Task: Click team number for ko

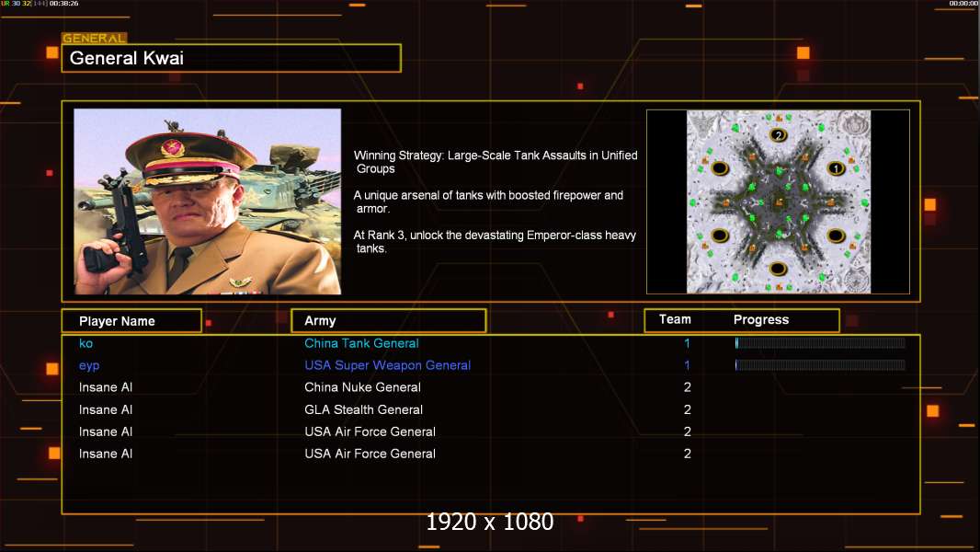Action: [687, 343]
